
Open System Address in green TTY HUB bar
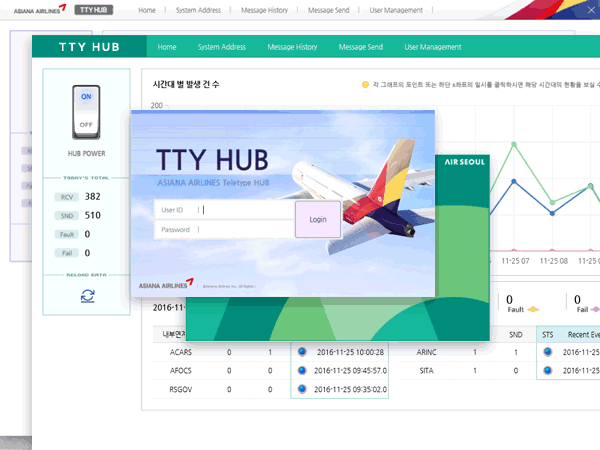click(222, 47)
